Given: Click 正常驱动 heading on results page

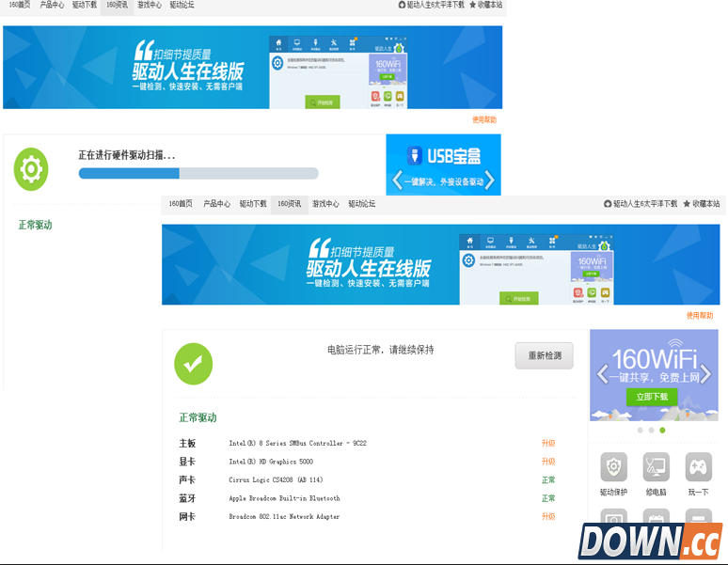Looking at the screenshot, I should [x=198, y=417].
